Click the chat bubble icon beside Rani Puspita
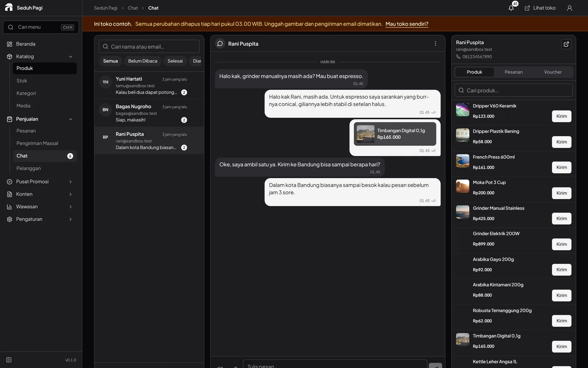 [x=220, y=43]
